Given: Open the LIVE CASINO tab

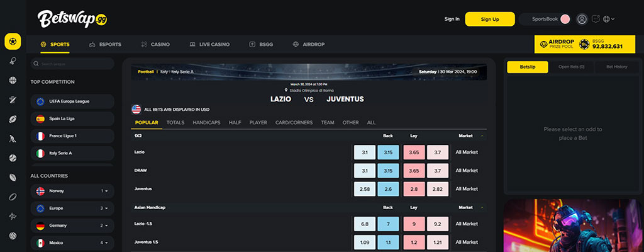Looking at the screenshot, I should point(209,45).
